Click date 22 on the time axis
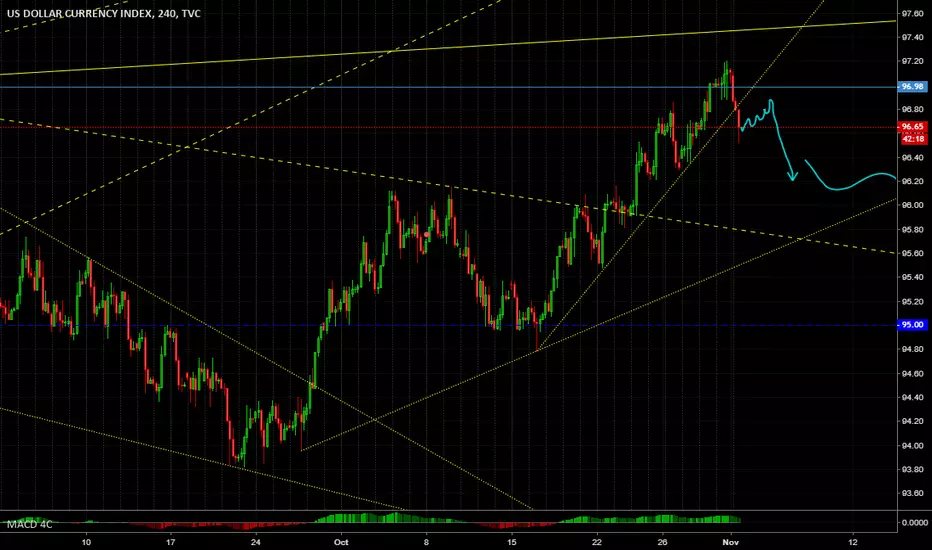This screenshot has width=932, height=550. [596, 542]
